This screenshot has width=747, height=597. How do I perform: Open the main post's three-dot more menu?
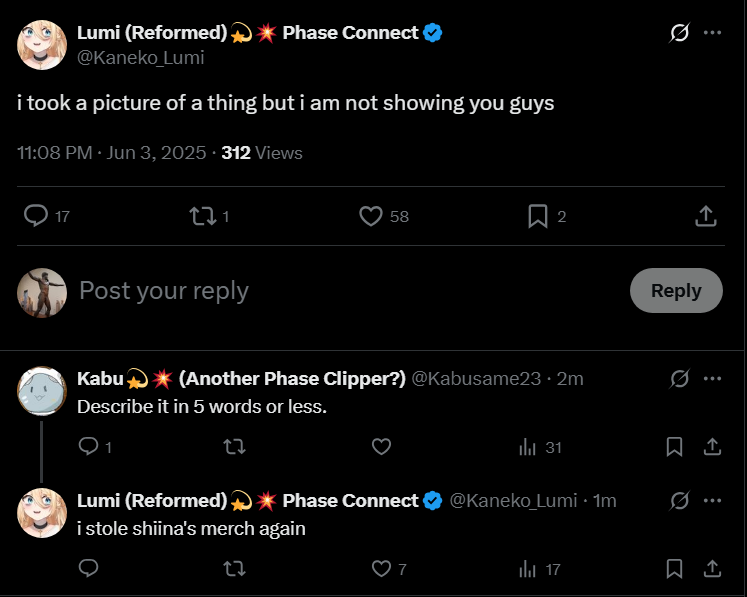712,33
